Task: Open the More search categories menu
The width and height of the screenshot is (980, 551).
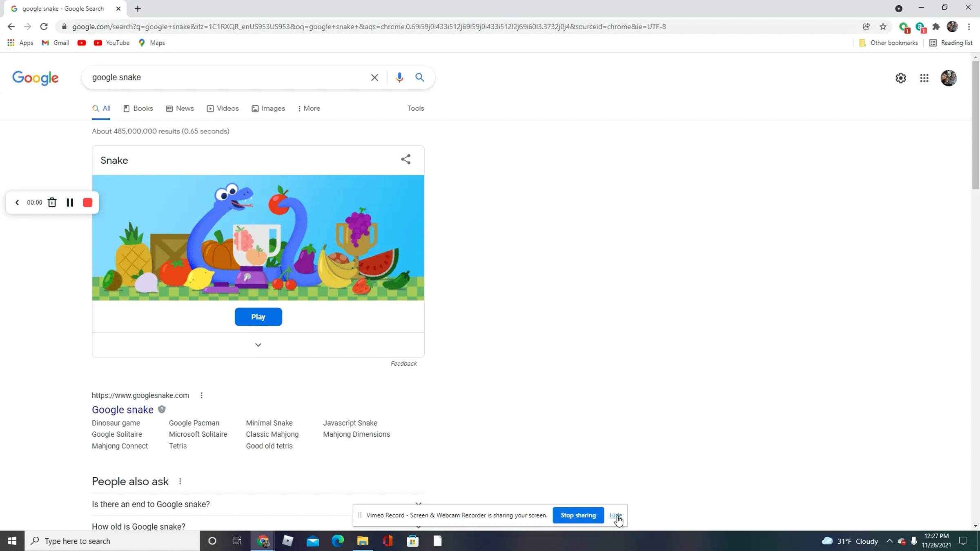Action: click(309, 109)
